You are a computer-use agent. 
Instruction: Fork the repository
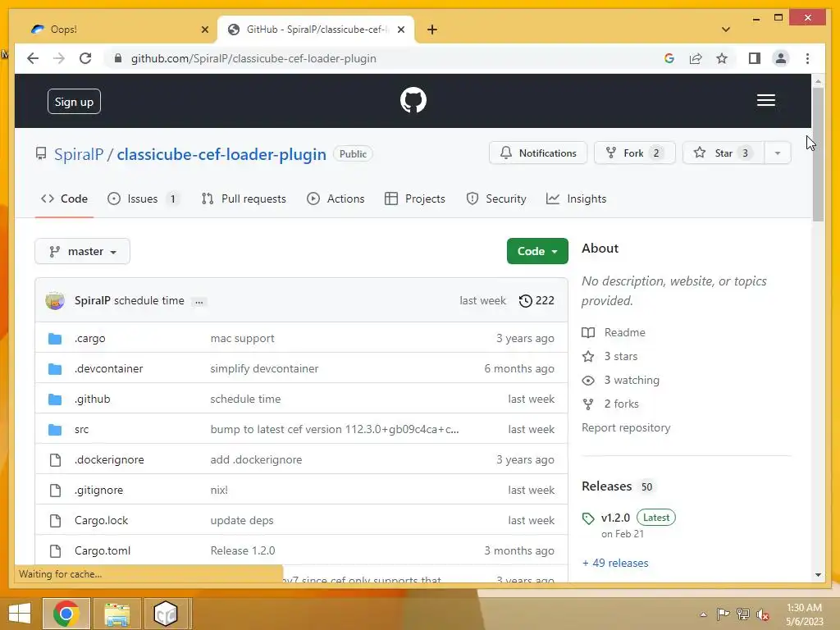tap(635, 153)
